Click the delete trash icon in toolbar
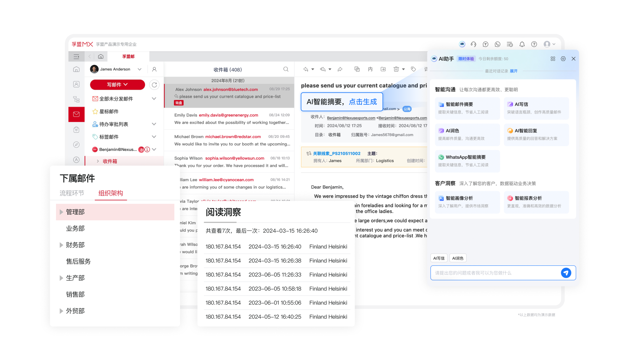Screen dimensions: 629x364 (396, 69)
